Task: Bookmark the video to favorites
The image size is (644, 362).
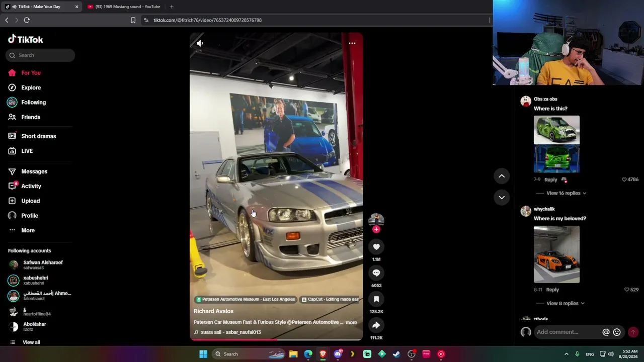Action: 376,299
